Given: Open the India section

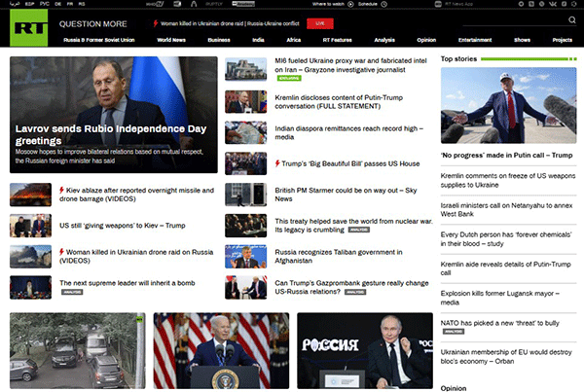Looking at the screenshot, I should 258,40.
